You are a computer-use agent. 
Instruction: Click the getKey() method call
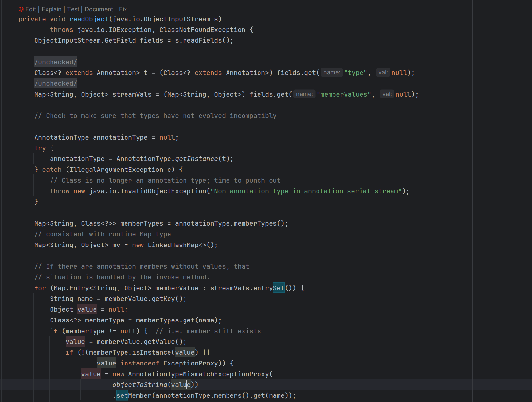click(163, 299)
